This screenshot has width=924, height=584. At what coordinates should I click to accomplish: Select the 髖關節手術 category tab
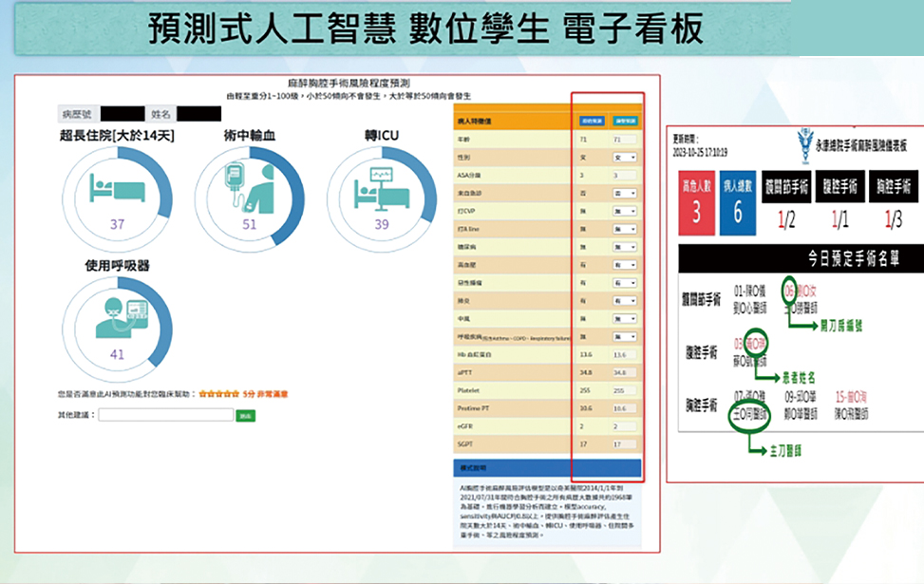point(787,187)
